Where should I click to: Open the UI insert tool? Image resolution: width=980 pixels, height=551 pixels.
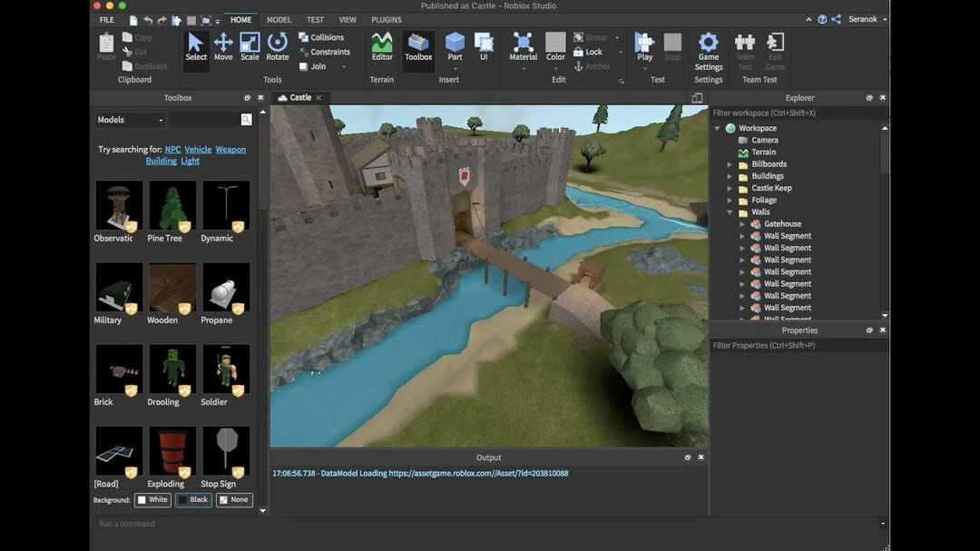click(x=484, y=47)
